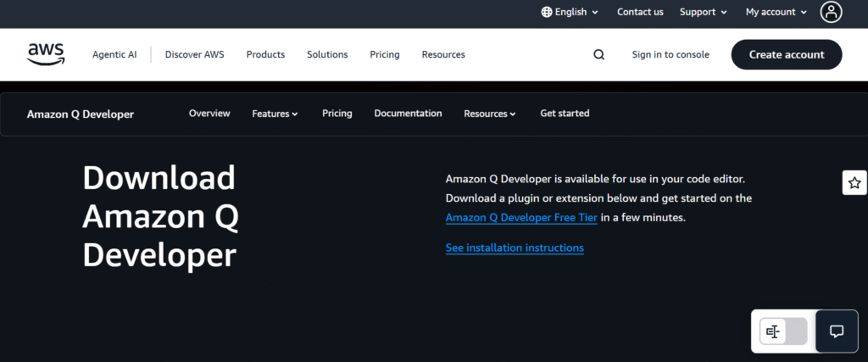The height and width of the screenshot is (362, 868).
Task: Click the Amazon Q Developer title
Action: [81, 114]
